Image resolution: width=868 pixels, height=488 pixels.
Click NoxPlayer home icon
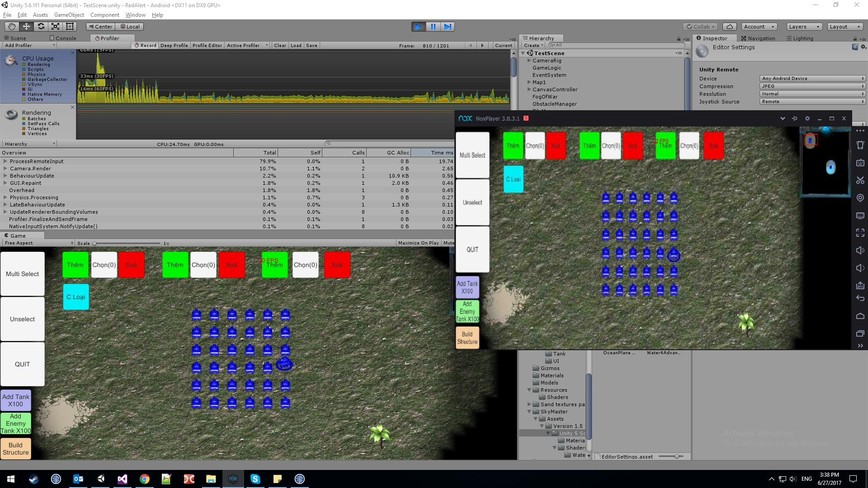click(x=860, y=316)
